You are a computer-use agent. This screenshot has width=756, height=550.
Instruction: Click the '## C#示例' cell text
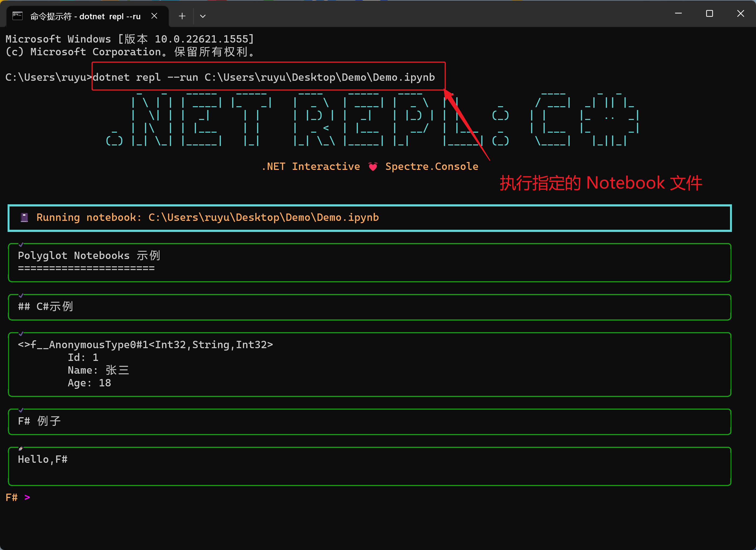click(45, 306)
